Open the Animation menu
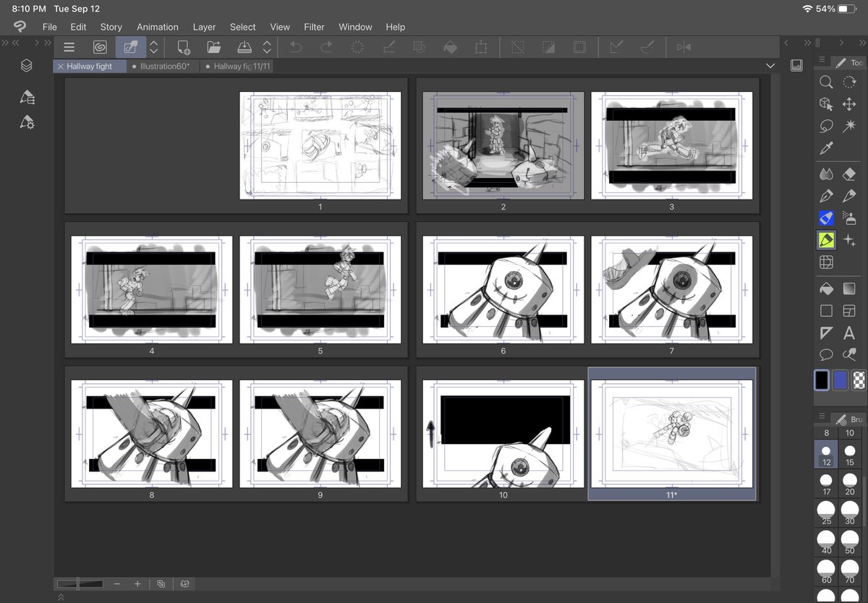Image resolution: width=868 pixels, height=603 pixels. 158,27
